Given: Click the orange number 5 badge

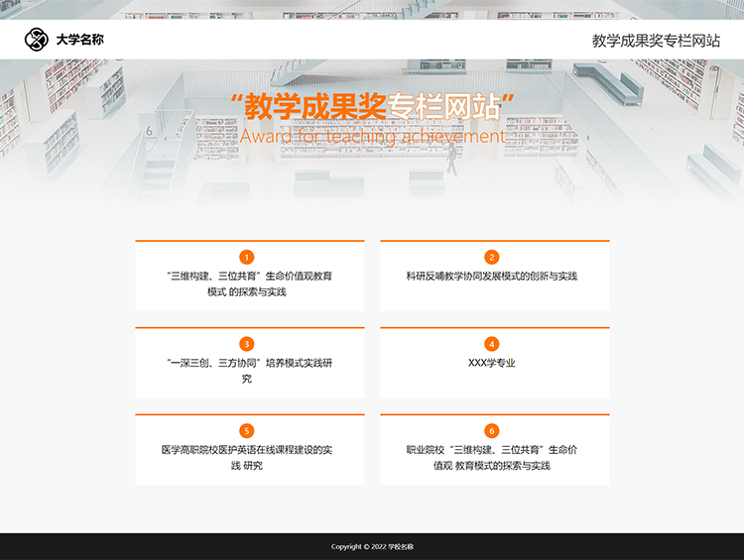Looking at the screenshot, I should (x=247, y=430).
